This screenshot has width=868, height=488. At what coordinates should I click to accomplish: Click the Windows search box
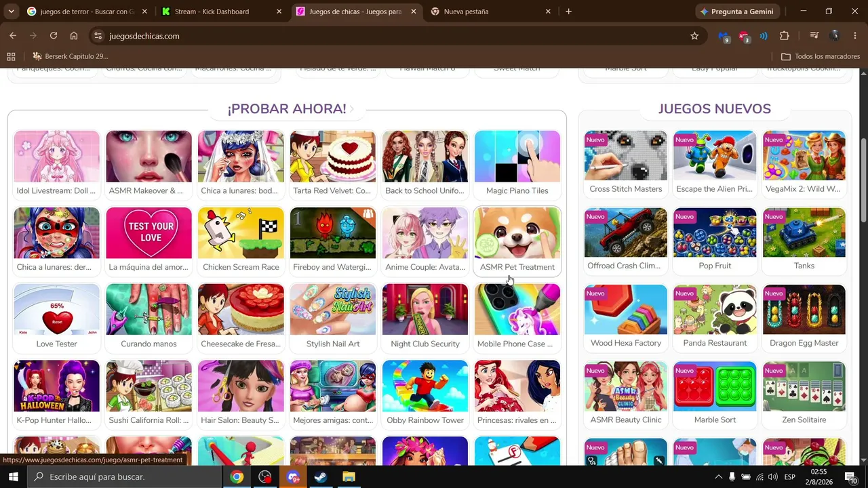pos(124,476)
